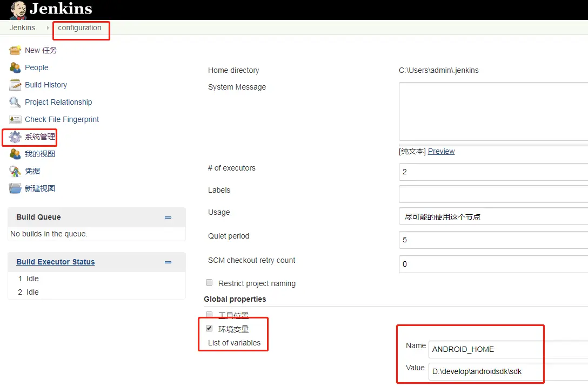Click the Name field with ANDROID_HOME

(508, 349)
